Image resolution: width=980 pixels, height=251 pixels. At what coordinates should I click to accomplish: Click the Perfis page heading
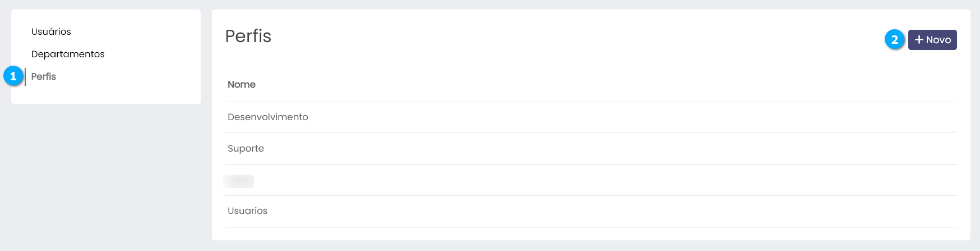point(248,36)
